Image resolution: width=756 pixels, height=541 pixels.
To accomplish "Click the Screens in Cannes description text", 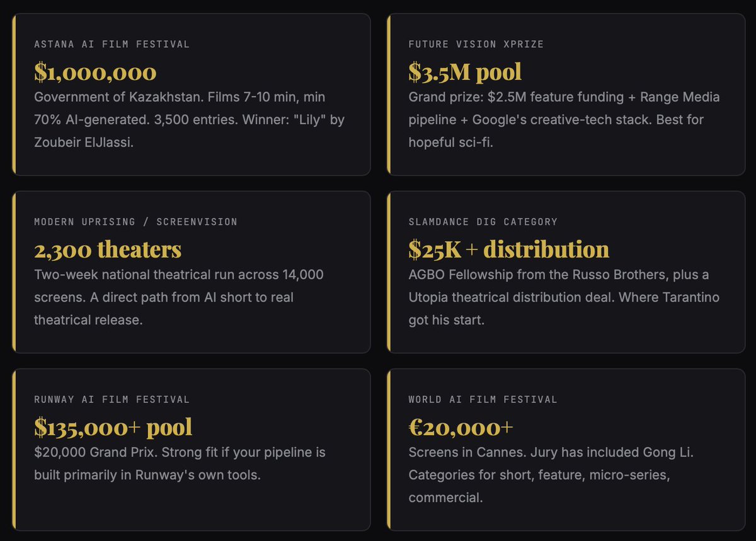I will pos(551,475).
